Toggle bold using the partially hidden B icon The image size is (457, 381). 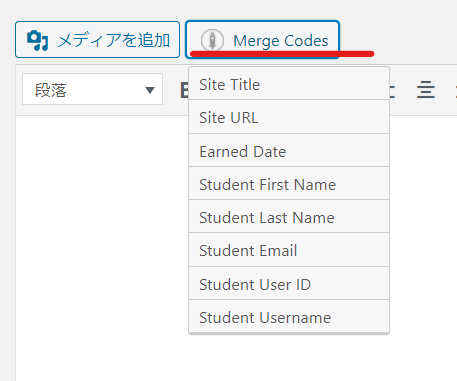184,90
